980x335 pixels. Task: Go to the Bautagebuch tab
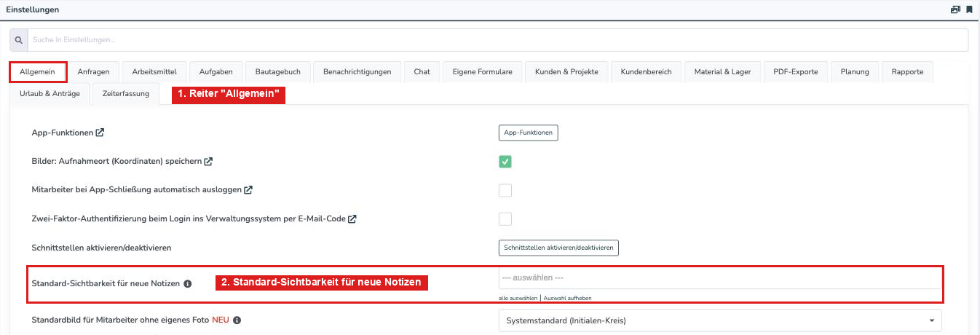(x=278, y=72)
